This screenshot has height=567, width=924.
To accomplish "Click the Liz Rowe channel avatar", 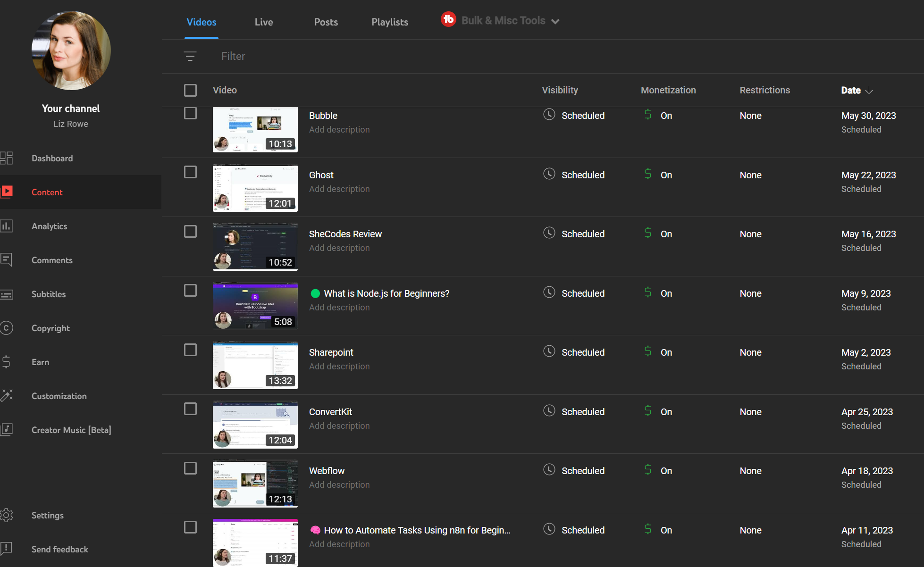I will 71,50.
